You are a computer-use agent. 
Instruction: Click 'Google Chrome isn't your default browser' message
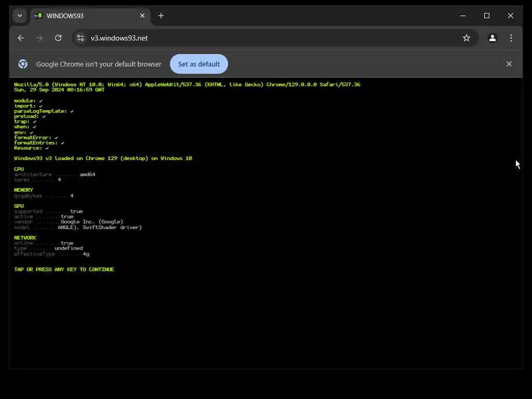(x=99, y=64)
